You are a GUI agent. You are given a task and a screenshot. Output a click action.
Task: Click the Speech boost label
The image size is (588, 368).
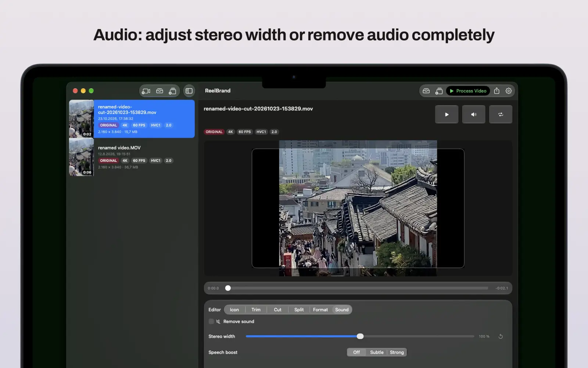(x=223, y=352)
